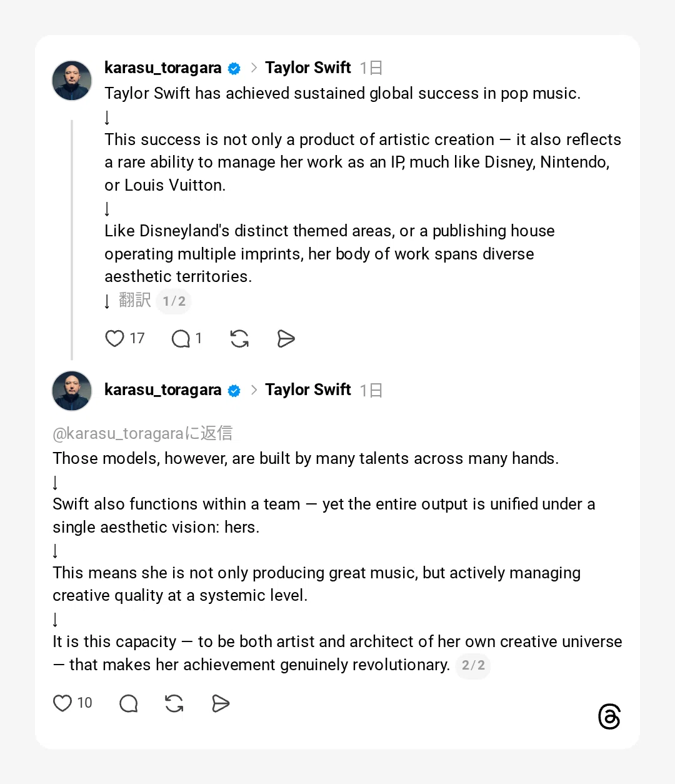Open replies on the first post
Viewport: 675px width, 784px height.
click(x=181, y=339)
